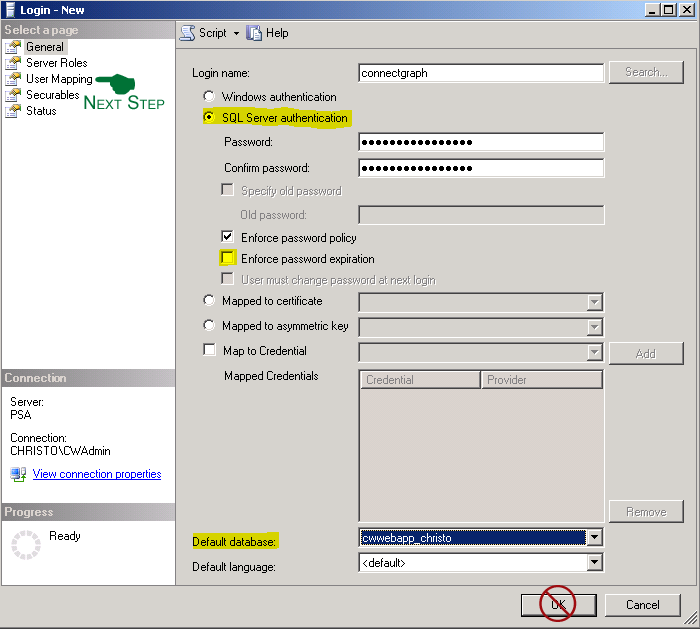Viewport: 700px width, 629px height.
Task: Select Windows authentication radio button
Action: click(209, 97)
